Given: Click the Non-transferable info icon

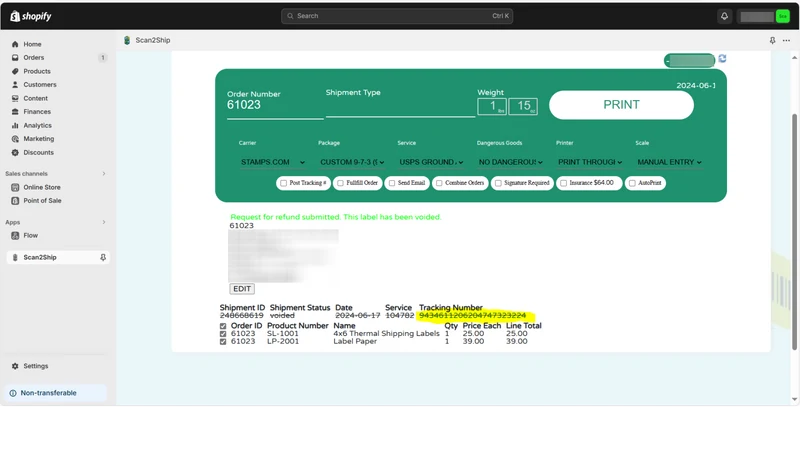Looking at the screenshot, I should pos(13,393).
